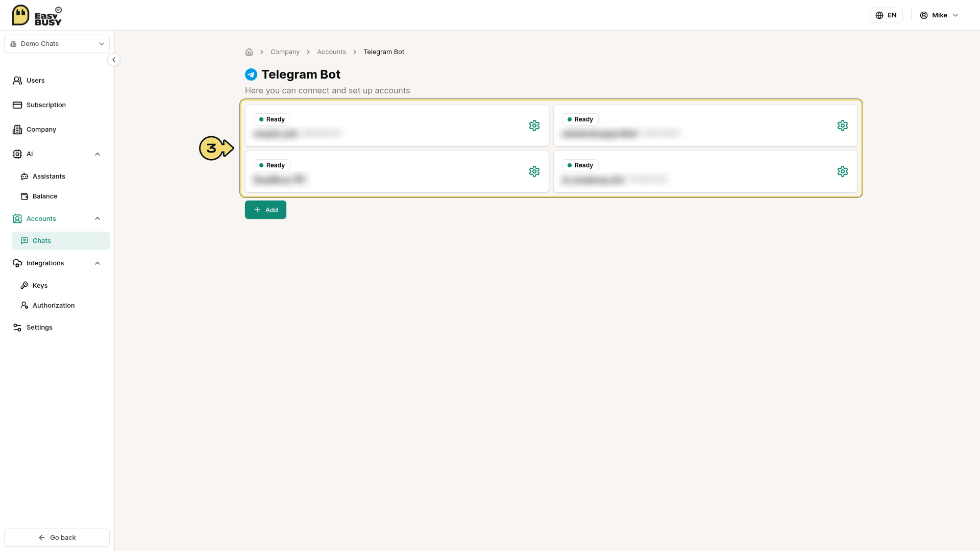980x551 pixels.
Task: Collapse the AI section chevron
Action: (x=97, y=154)
